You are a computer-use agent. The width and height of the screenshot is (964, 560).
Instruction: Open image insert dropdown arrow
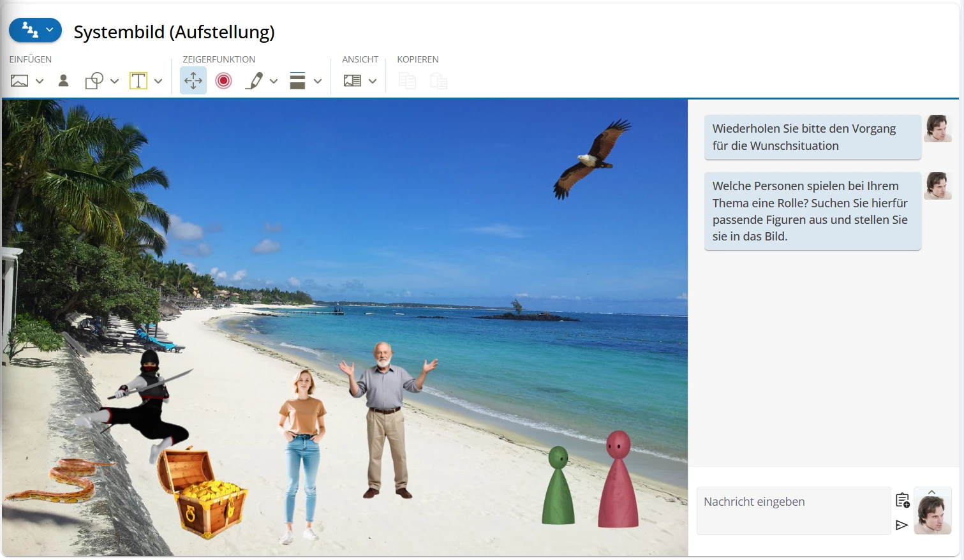point(40,81)
